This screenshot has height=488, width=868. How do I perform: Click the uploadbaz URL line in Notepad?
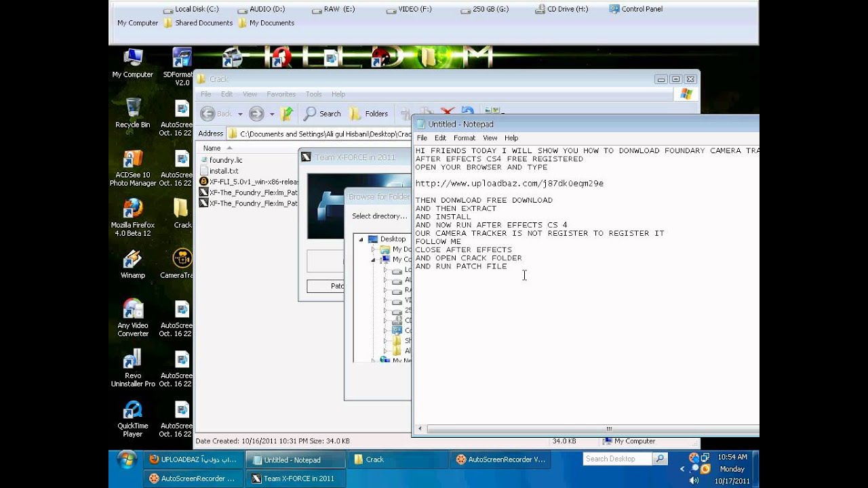tap(509, 184)
